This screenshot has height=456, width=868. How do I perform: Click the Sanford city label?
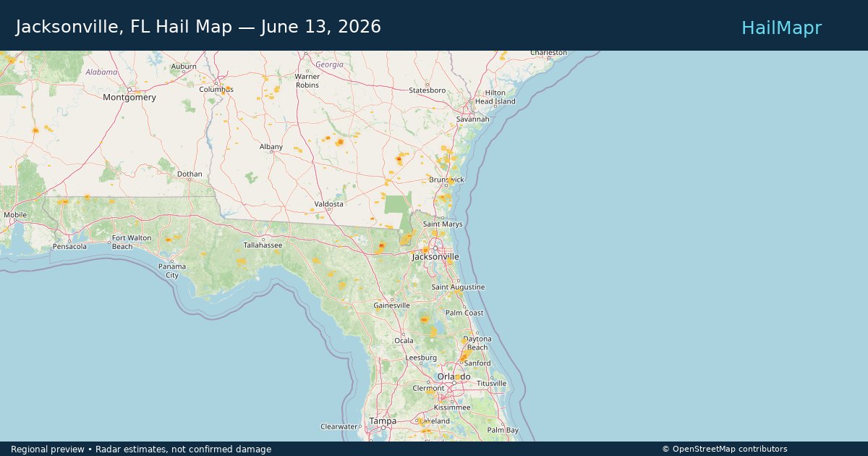pyautogui.click(x=477, y=363)
